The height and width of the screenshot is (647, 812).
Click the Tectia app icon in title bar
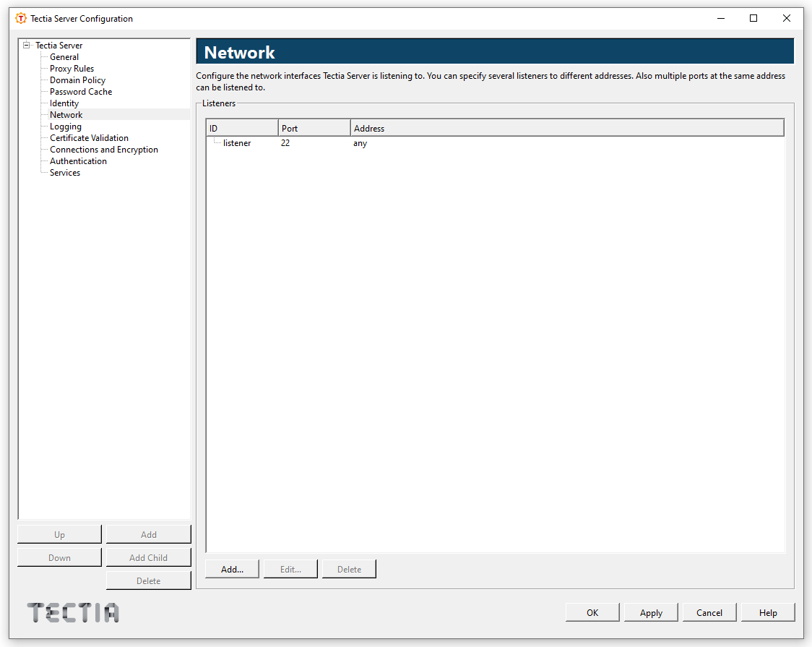pos(21,19)
